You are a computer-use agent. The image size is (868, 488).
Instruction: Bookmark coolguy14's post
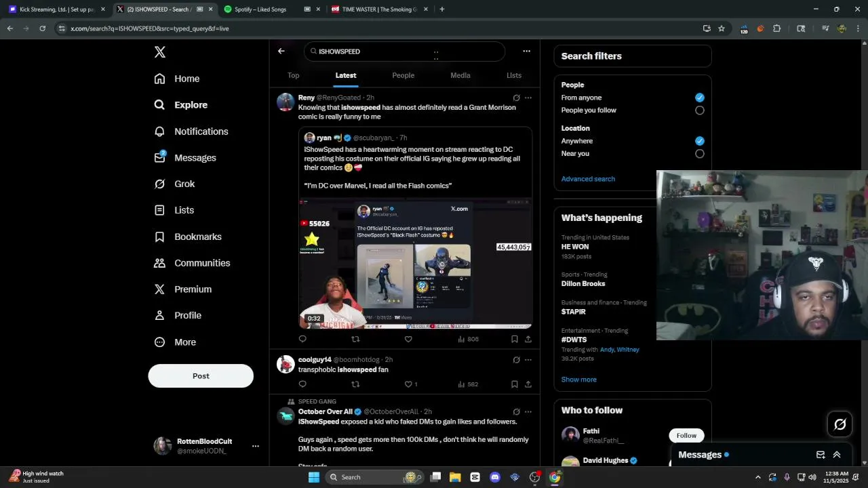(515, 384)
